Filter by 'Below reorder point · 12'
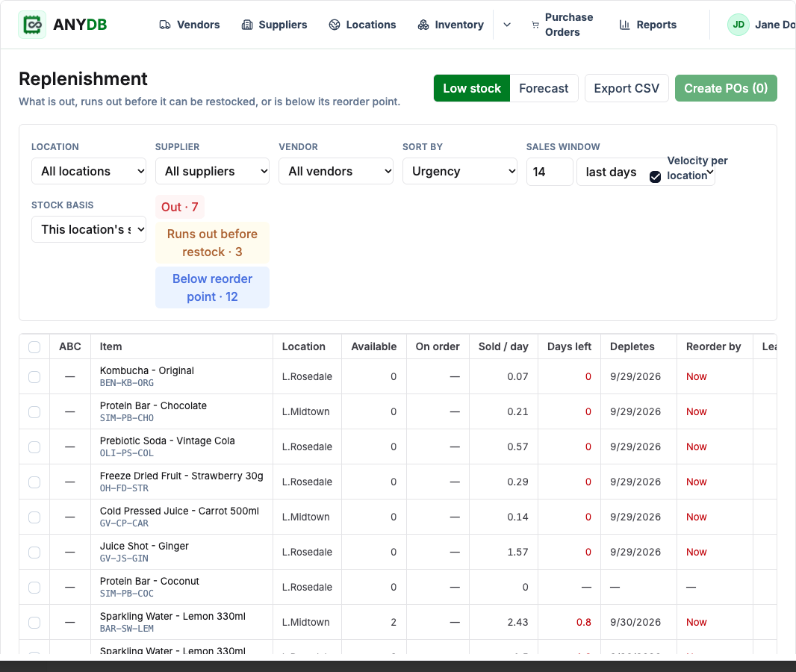The image size is (796, 672). (x=212, y=287)
